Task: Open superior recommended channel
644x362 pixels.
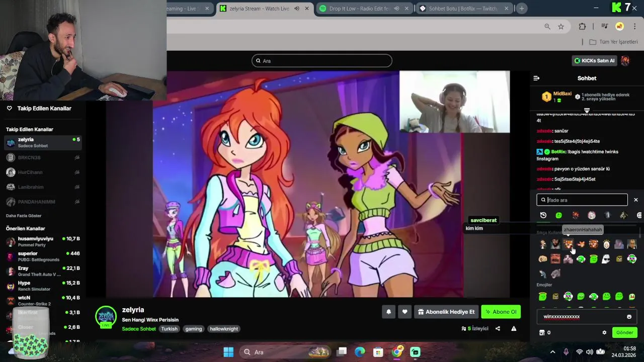Action: 43,256
